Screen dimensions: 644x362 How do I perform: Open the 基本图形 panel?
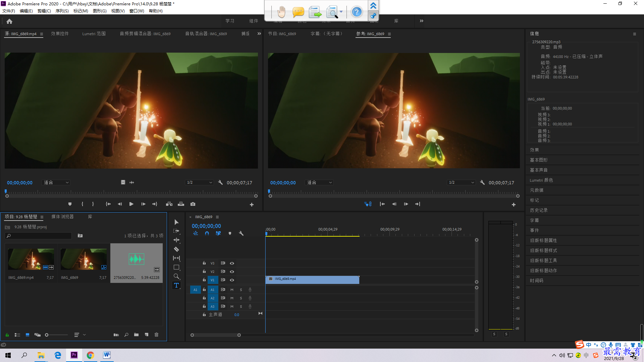(x=539, y=160)
